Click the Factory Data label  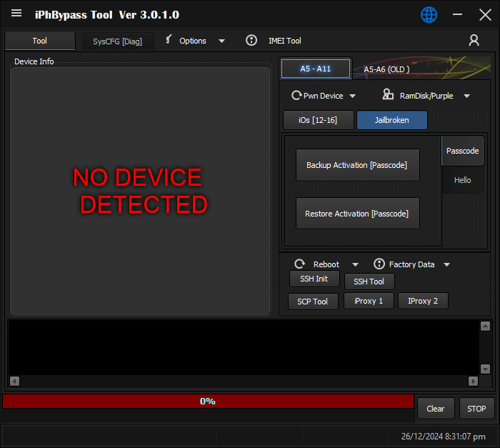tap(411, 264)
